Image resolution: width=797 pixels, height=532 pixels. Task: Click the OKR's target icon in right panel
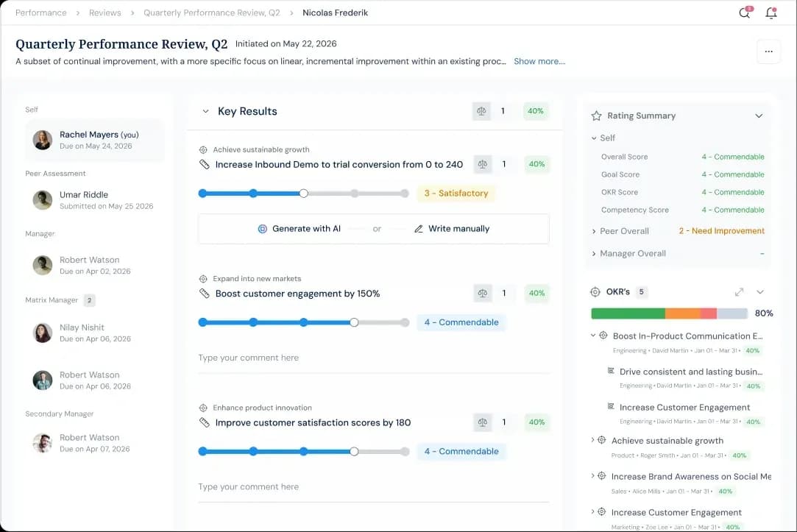point(595,292)
